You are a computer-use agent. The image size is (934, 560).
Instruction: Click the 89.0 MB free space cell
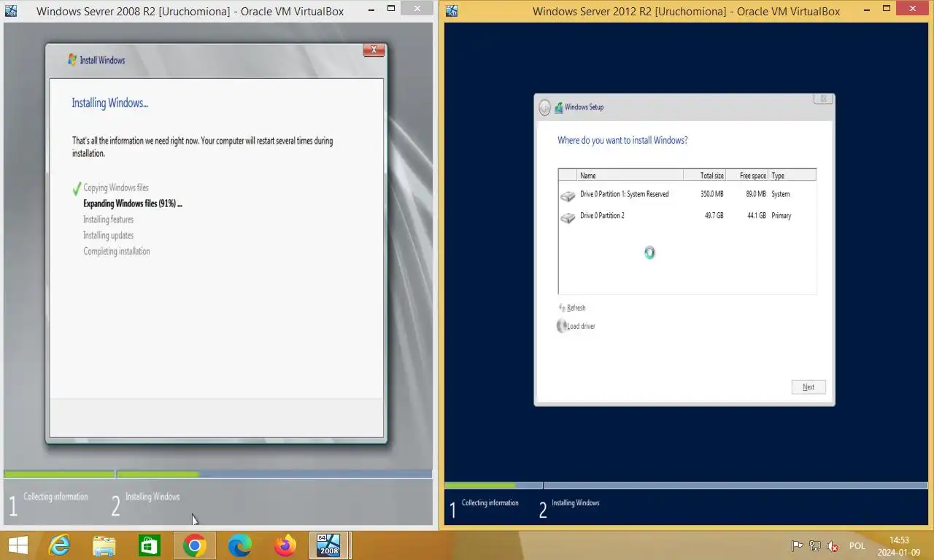(x=756, y=194)
